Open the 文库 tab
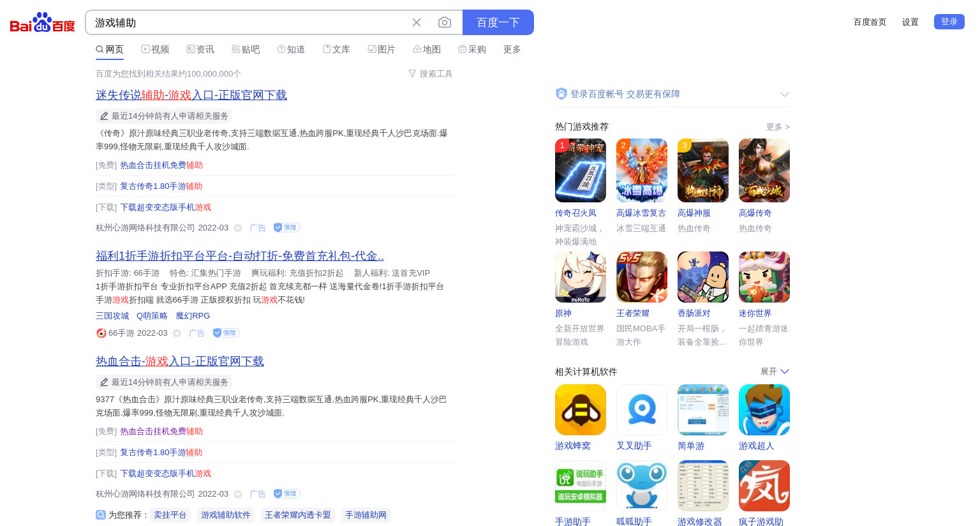This screenshot has width=980, height=526. (x=336, y=49)
